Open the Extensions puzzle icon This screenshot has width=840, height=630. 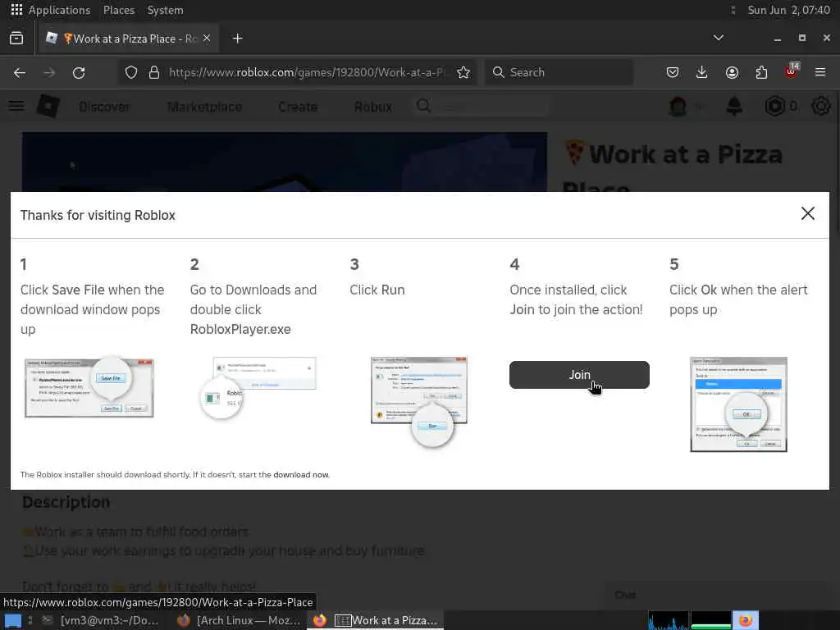(761, 72)
